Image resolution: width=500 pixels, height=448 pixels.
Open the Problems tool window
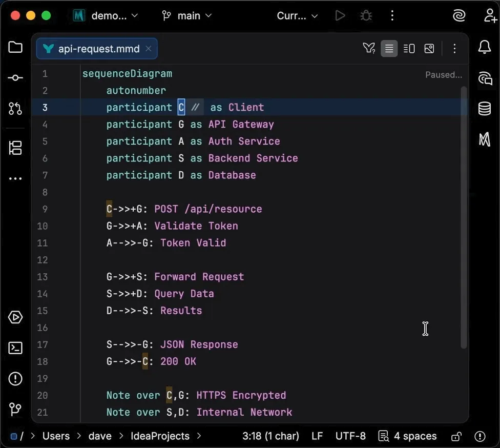coord(15,379)
